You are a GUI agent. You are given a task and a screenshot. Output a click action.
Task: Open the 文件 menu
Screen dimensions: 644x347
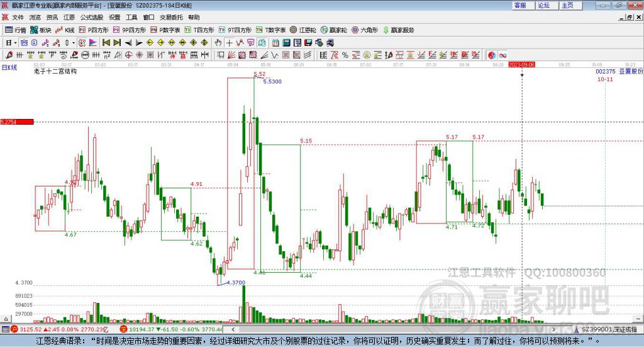(x=18, y=17)
